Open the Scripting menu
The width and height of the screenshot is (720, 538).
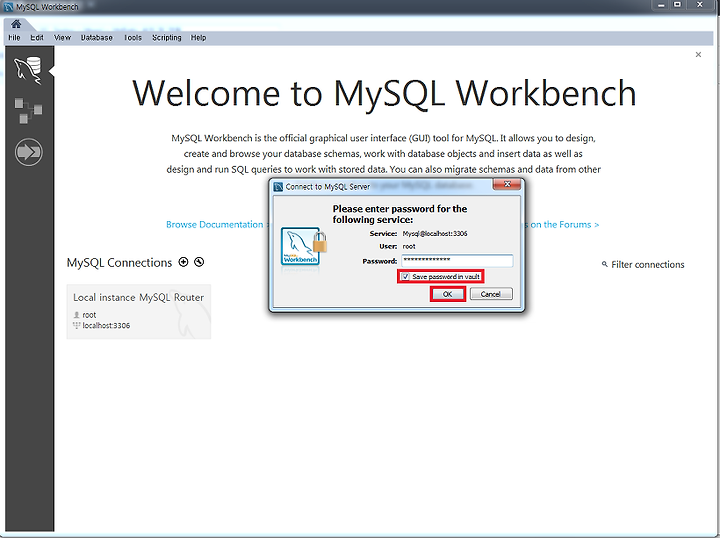tap(167, 38)
